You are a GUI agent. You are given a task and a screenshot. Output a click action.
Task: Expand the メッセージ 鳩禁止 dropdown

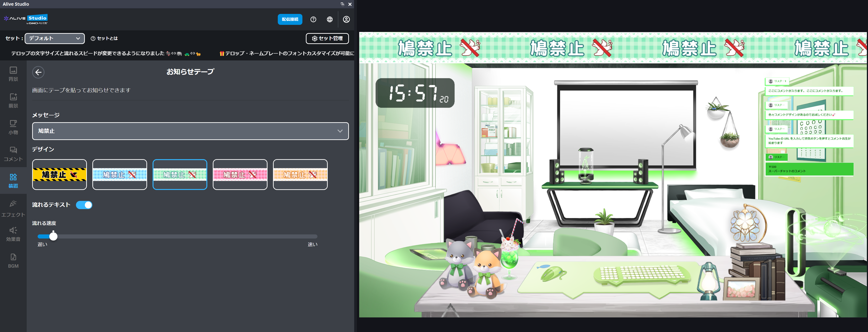(x=190, y=131)
